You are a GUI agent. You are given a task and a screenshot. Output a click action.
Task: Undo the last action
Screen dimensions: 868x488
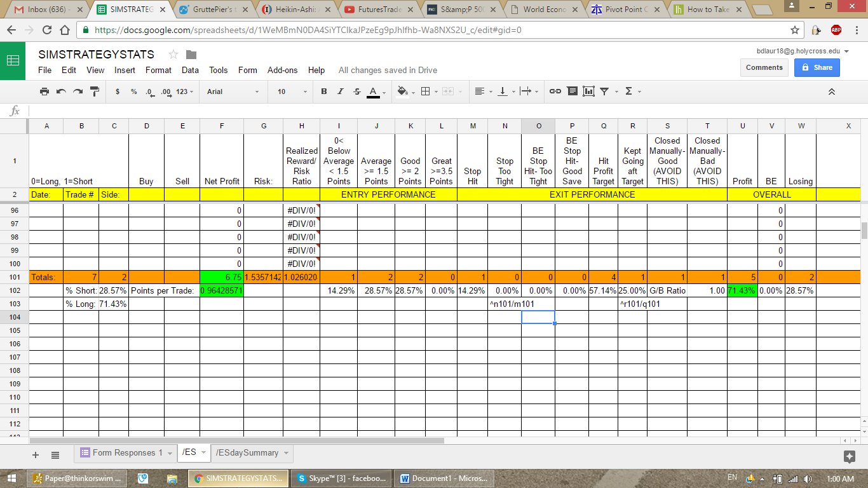click(61, 91)
